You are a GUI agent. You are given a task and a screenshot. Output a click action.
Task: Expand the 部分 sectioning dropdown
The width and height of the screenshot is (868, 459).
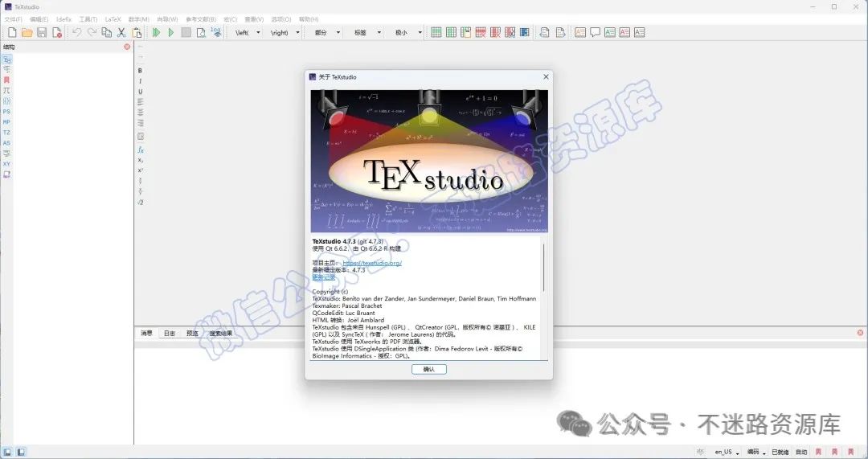(338, 33)
